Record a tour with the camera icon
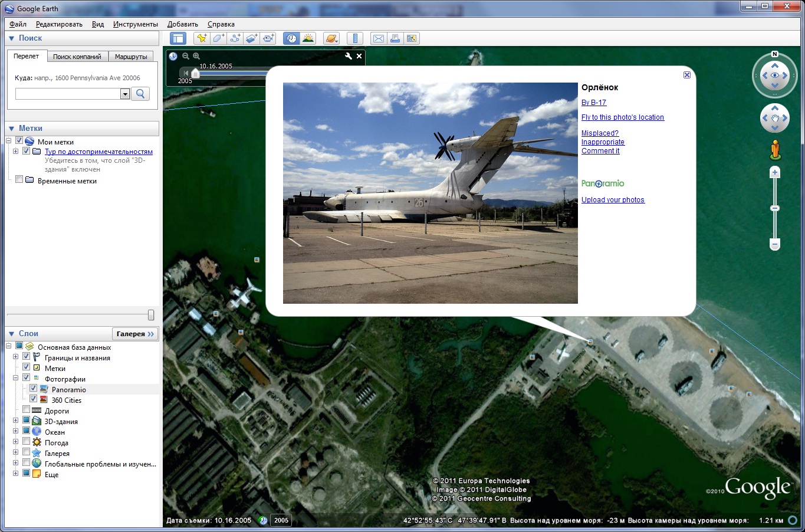Viewport: 805px width, 532px height. 268,38
